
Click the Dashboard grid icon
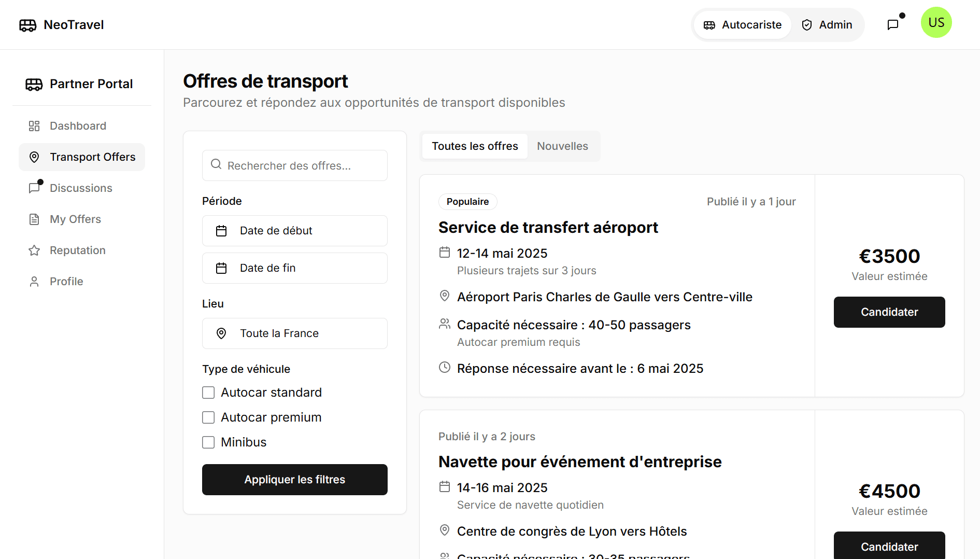[34, 126]
